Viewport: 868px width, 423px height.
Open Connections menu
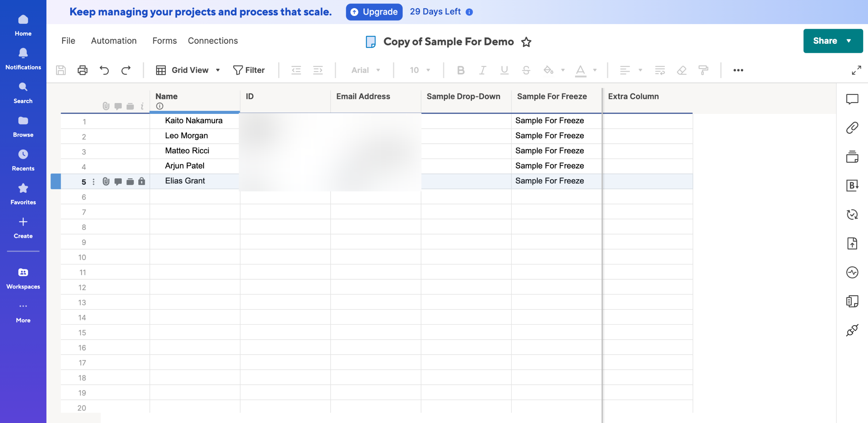[x=213, y=41]
